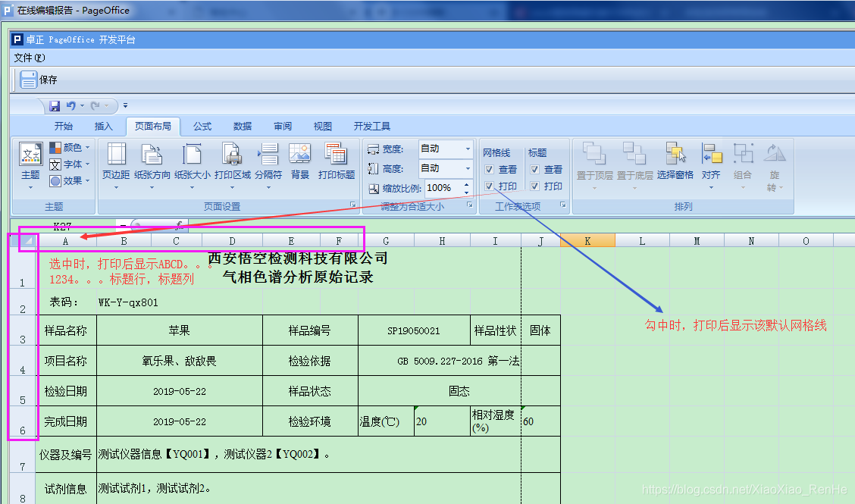This screenshot has height=504, width=855.
Task: Increase 缩放比例 with the stepper arrow
Action: point(466,183)
